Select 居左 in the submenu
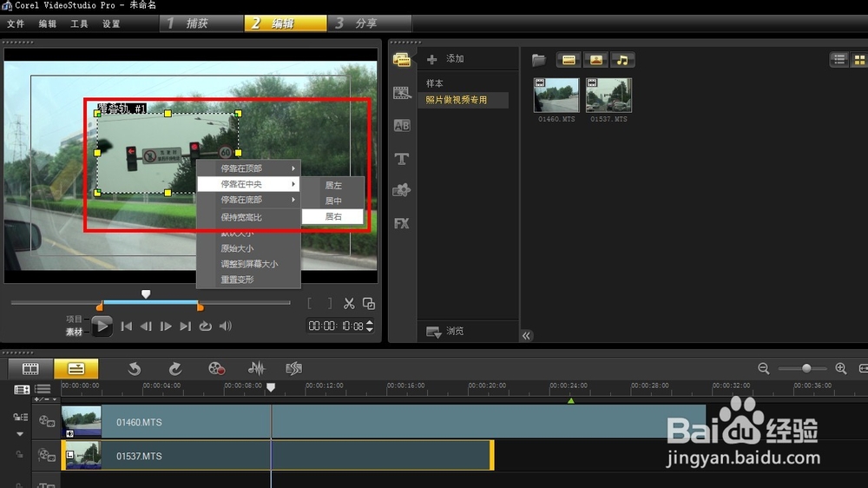This screenshot has width=868, height=488. pyautogui.click(x=332, y=186)
